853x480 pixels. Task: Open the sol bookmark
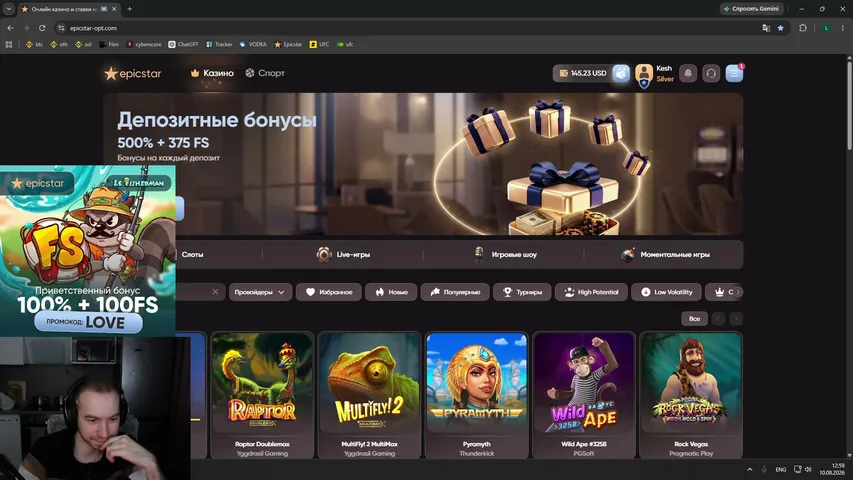coord(83,44)
